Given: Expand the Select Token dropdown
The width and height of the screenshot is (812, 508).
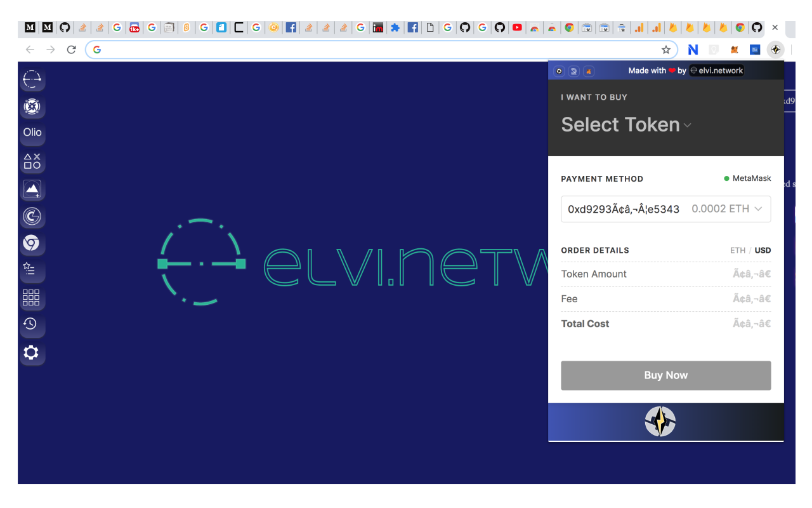Looking at the screenshot, I should pyautogui.click(x=626, y=124).
